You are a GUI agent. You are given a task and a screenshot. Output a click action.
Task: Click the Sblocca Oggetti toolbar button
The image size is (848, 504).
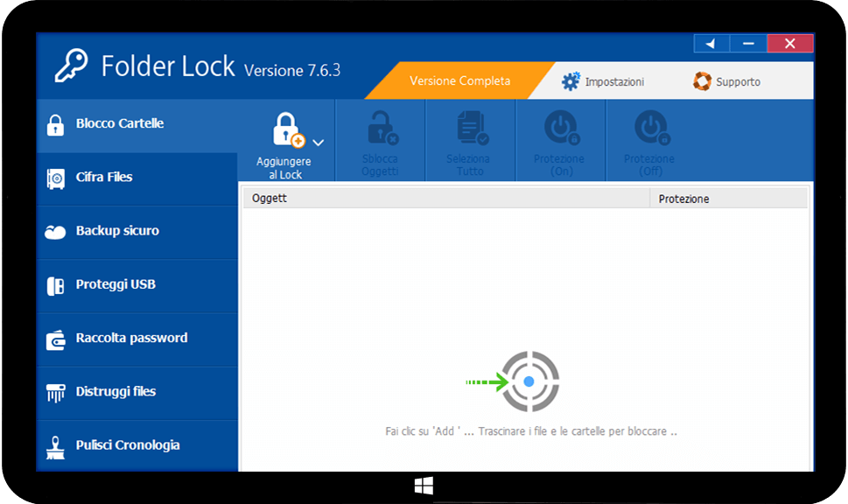[380, 142]
